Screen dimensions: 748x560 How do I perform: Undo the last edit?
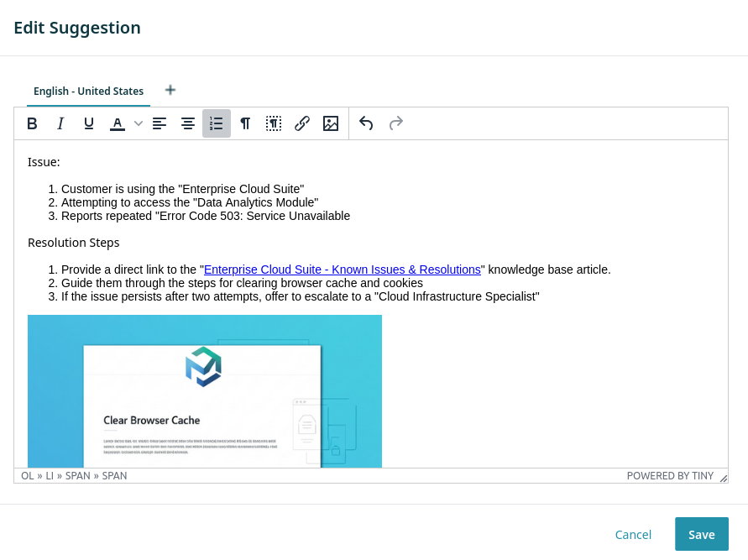(x=366, y=123)
